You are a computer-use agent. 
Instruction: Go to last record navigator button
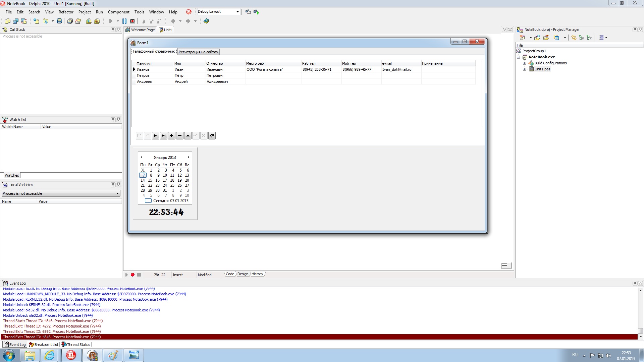163,136
